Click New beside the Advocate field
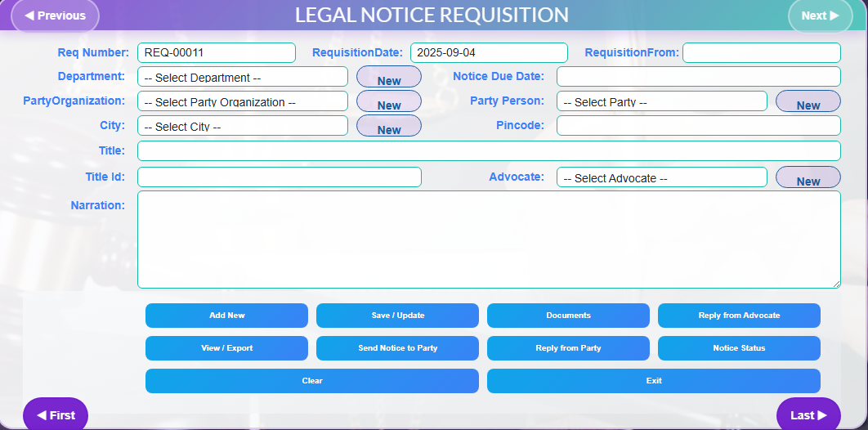The height and width of the screenshot is (430, 868). [808, 178]
